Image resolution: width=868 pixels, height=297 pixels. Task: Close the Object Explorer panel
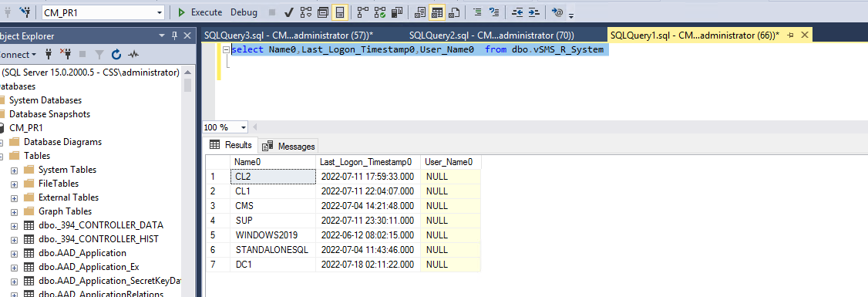click(x=187, y=35)
